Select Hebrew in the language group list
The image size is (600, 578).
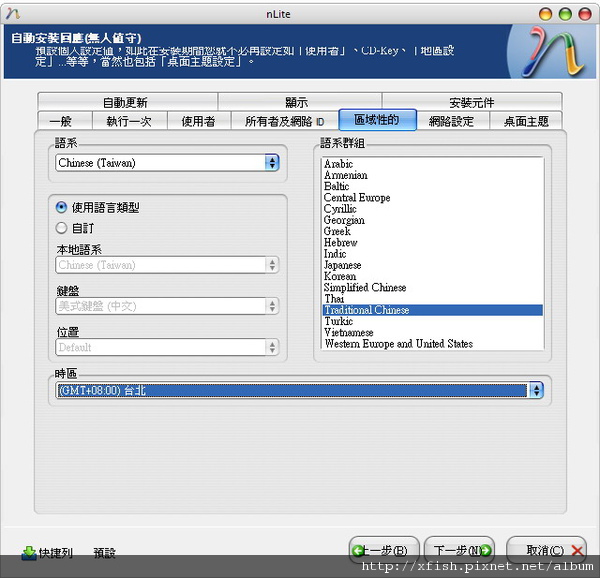coord(432,243)
